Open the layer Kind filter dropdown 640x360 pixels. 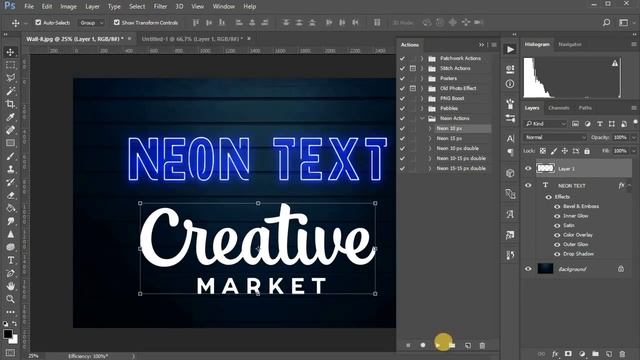click(x=546, y=124)
